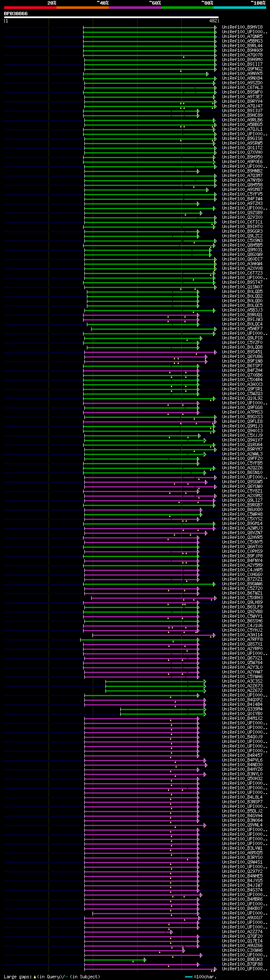Select hit label UniRef100_C6TIC1

tap(243, 222)
